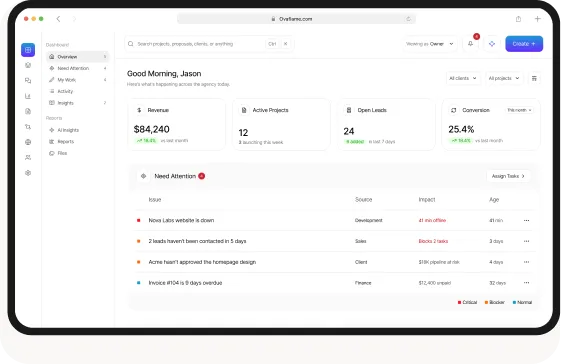Open a new browser tab with the plus icon
This screenshot has height=364, width=561.
click(537, 19)
